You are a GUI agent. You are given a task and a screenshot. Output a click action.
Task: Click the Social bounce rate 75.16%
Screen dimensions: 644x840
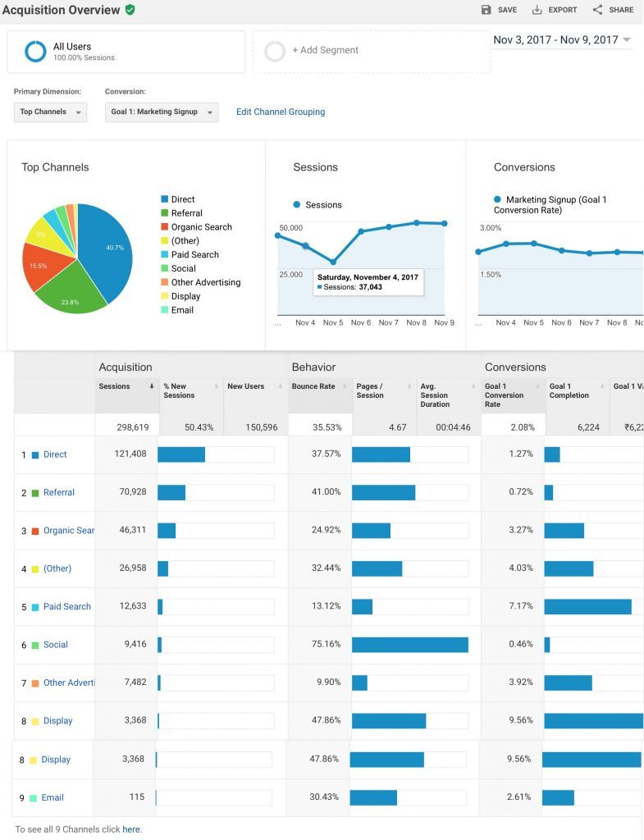327,644
